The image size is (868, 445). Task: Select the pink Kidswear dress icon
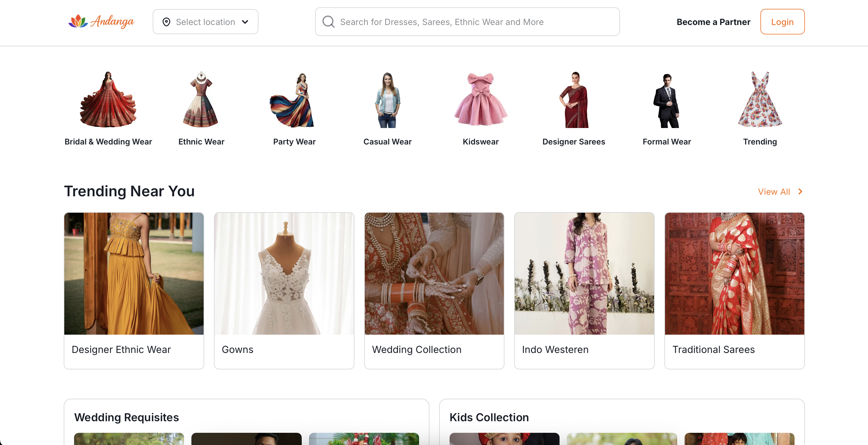481,99
